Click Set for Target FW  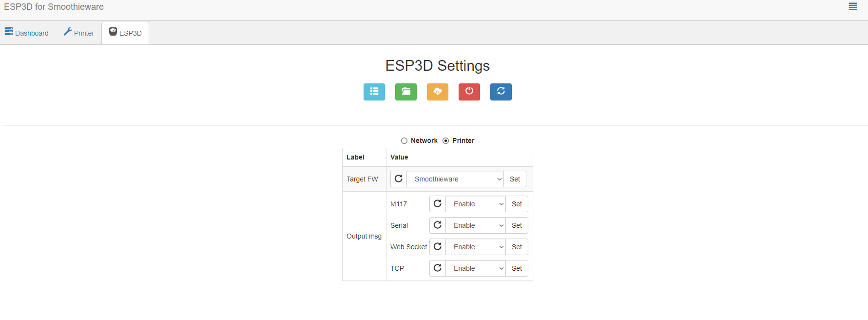pyautogui.click(x=515, y=179)
